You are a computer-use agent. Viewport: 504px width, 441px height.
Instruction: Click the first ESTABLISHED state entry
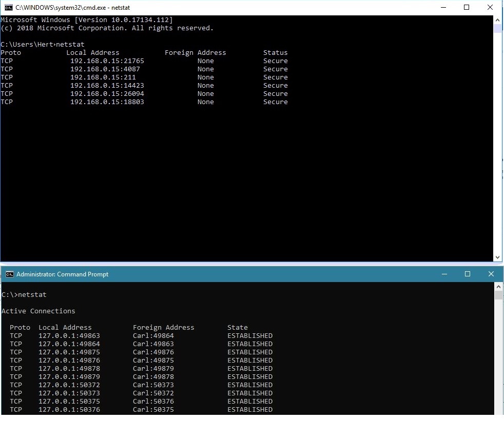click(x=250, y=335)
